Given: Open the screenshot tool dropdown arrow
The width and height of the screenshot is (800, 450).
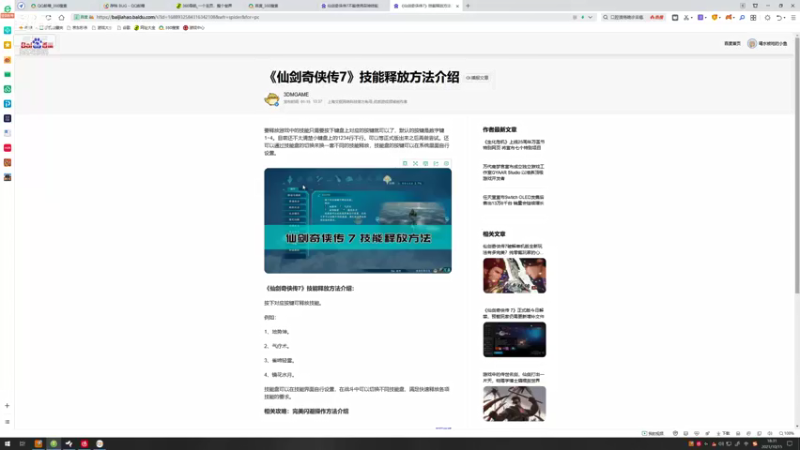Looking at the screenshot, I should [x=692, y=17].
